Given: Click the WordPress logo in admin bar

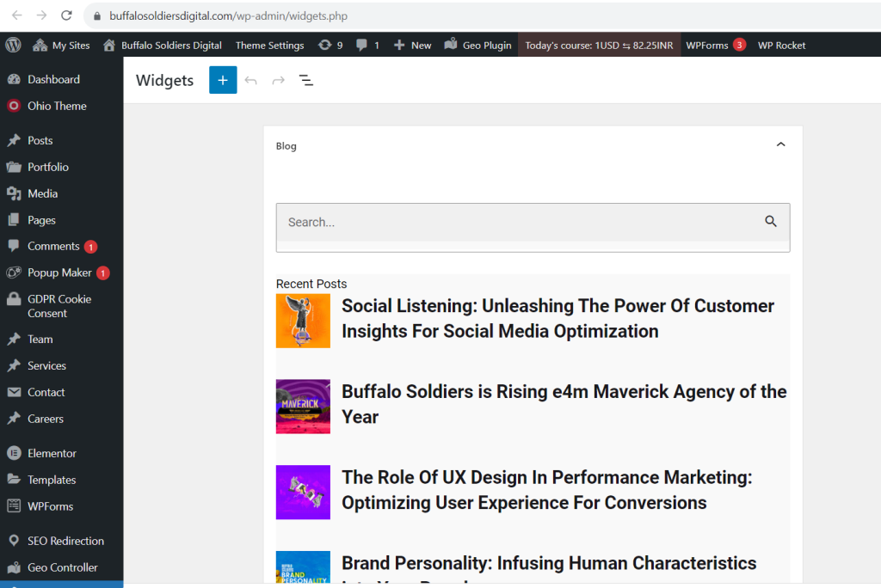Looking at the screenshot, I should [x=13, y=45].
